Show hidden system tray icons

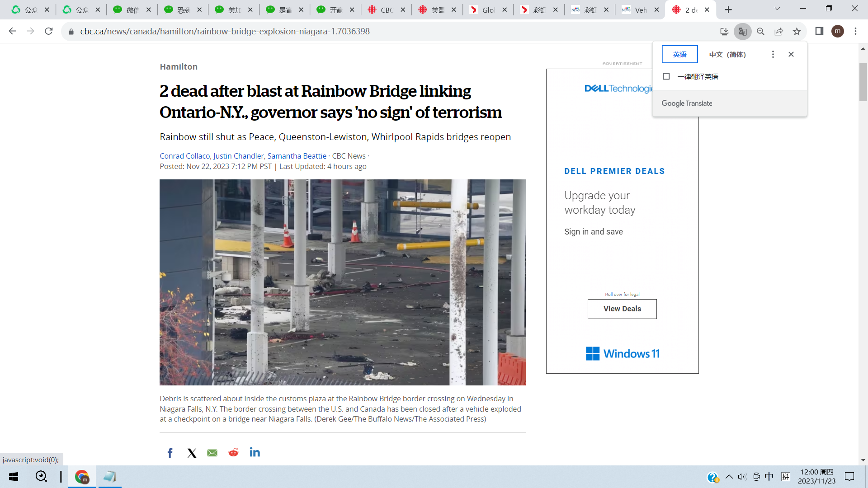click(729, 477)
